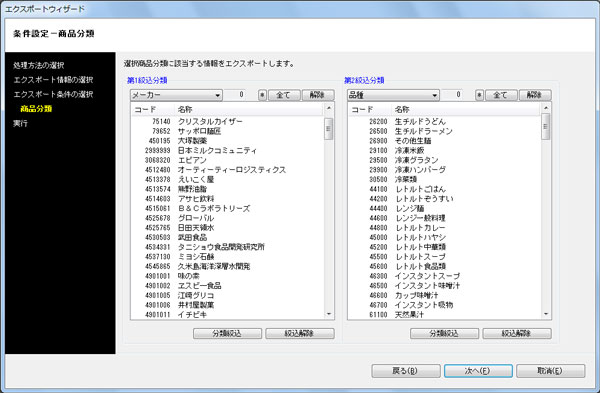Select all with 全て in the 品種 list
600x393 pixels.
(x=501, y=95)
